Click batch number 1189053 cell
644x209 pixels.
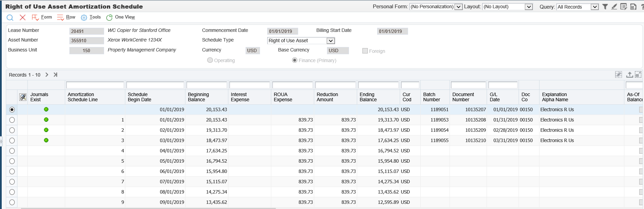coord(435,120)
